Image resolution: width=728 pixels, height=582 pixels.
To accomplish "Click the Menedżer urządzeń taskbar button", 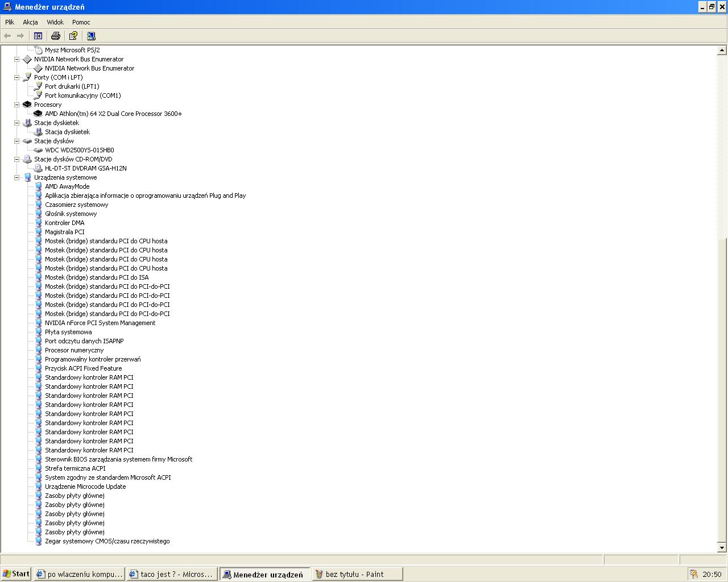I will coord(264,574).
